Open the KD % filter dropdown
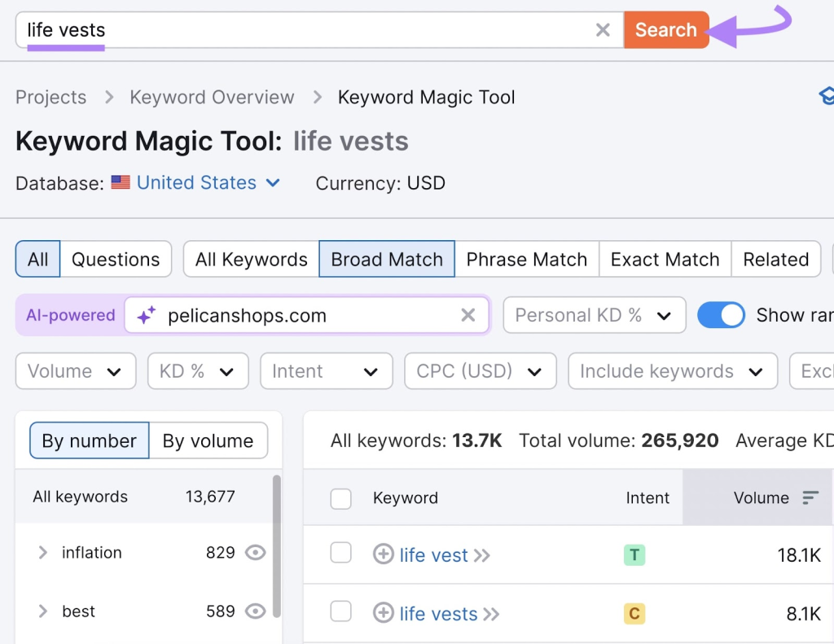The image size is (834, 644). coord(197,371)
